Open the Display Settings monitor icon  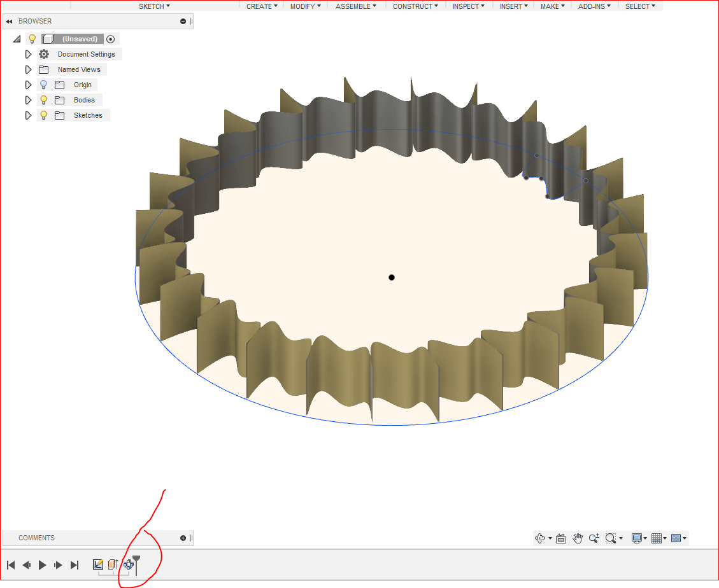(x=637, y=538)
